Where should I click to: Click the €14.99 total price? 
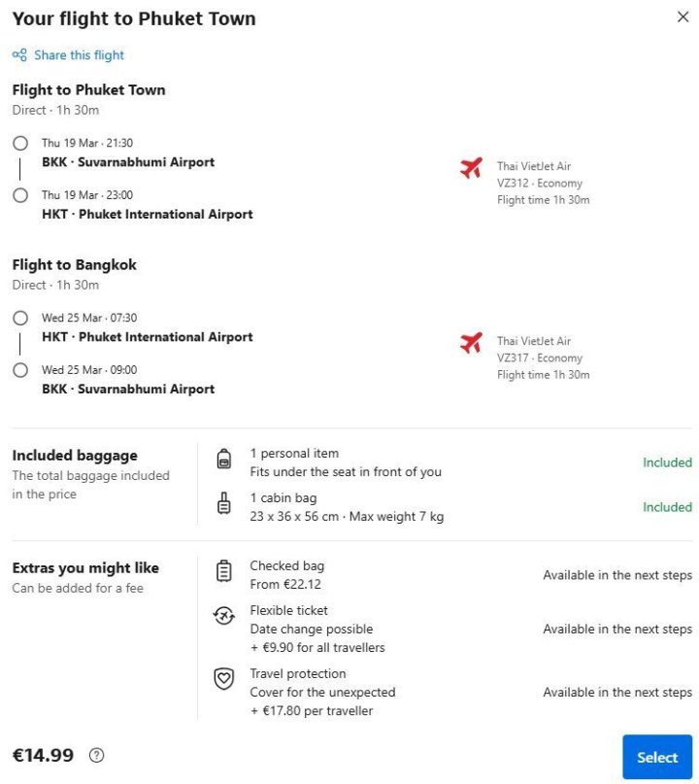coord(43,755)
